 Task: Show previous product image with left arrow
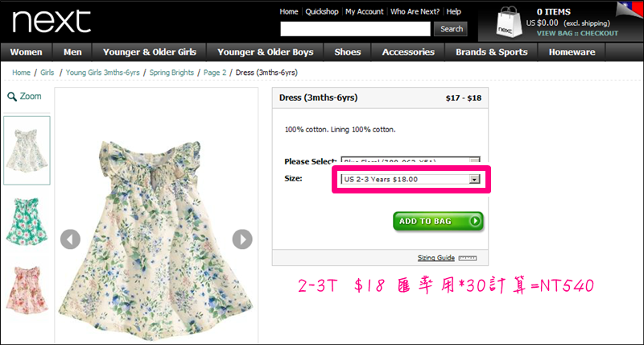click(x=70, y=239)
